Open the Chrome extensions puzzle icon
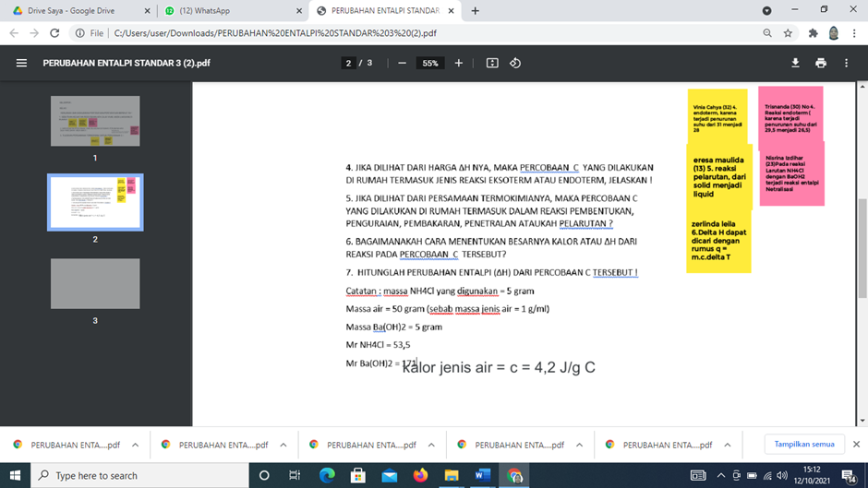 [x=813, y=33]
